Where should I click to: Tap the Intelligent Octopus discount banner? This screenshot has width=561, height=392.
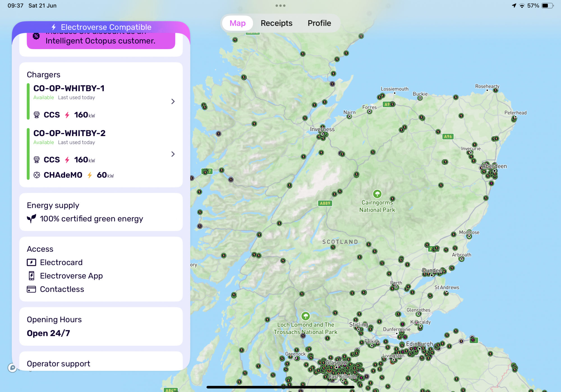pyautogui.click(x=101, y=41)
